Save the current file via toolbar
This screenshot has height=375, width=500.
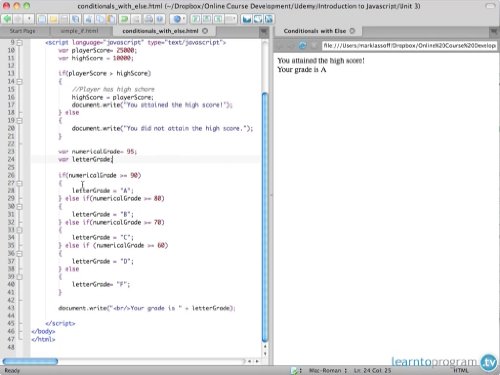point(64,19)
